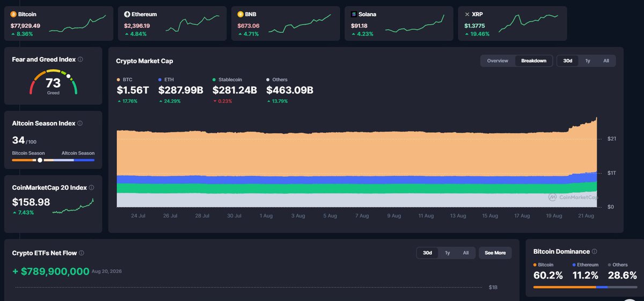Image resolution: width=644 pixels, height=301 pixels.
Task: Click the $158.98 index value
Action: [x=31, y=202]
